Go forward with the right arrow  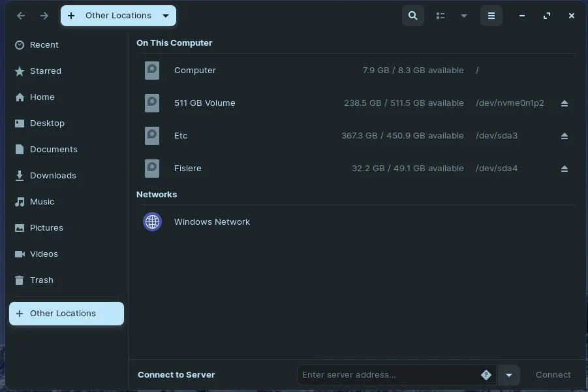pyautogui.click(x=44, y=16)
